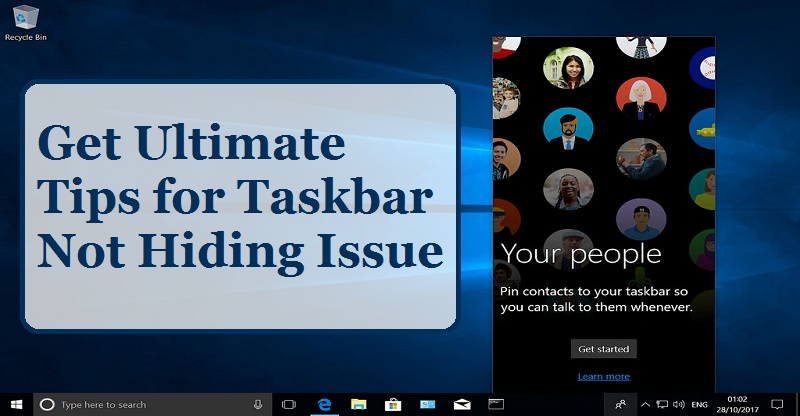This screenshot has width=800, height=416.
Task: Open Task View on the taskbar
Action: (x=289, y=405)
